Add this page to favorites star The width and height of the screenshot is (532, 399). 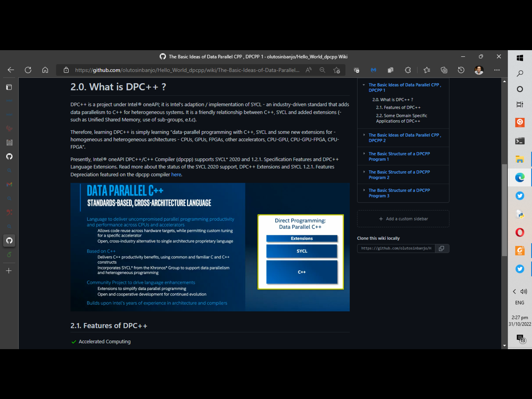(337, 70)
